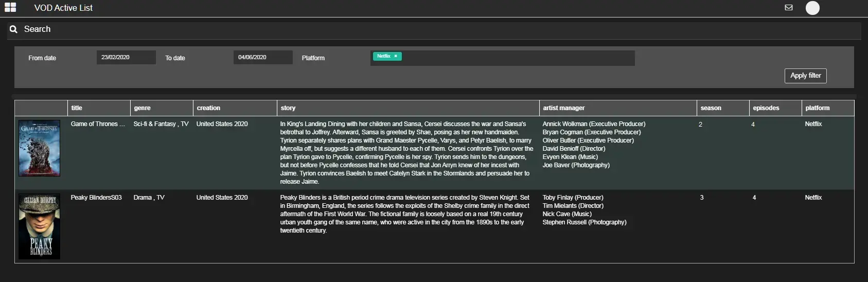Open the Peaky Blinders poster thumbnail
Image resolution: width=868 pixels, height=282 pixels.
[x=40, y=226]
